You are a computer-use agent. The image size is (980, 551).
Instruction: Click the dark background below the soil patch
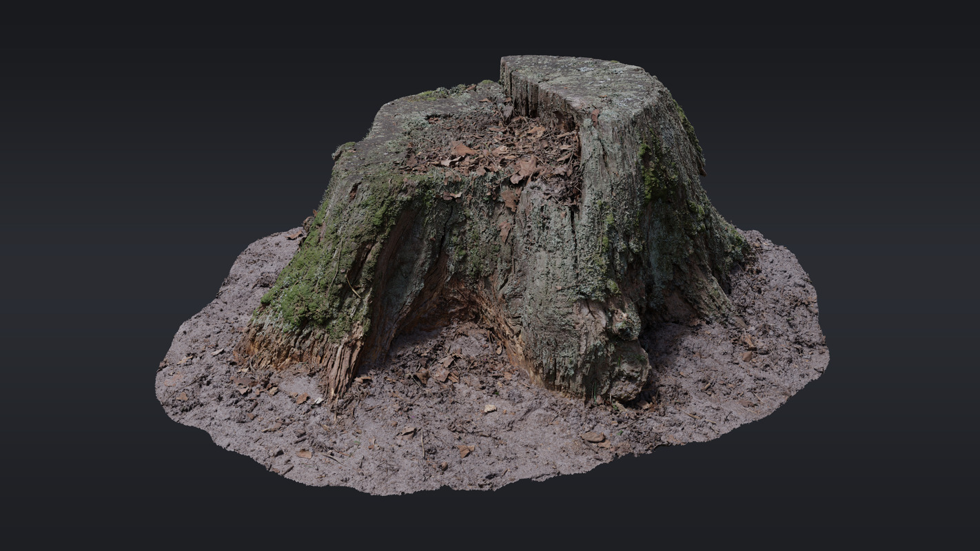pos(482,523)
